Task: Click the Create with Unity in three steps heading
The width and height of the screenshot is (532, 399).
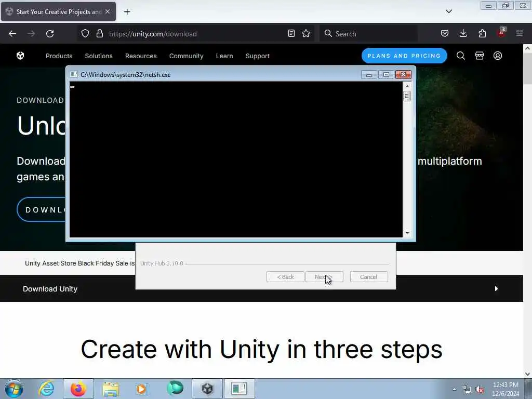Action: click(x=262, y=349)
